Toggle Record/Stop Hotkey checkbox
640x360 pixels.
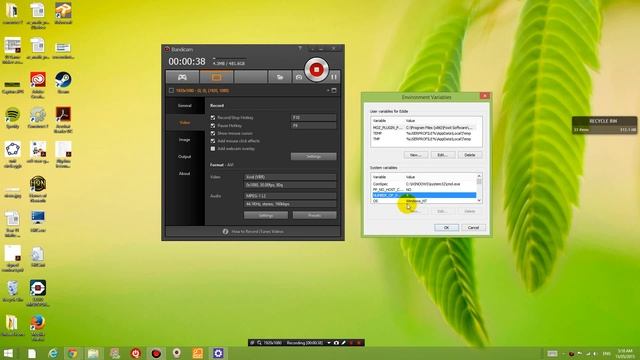coord(213,118)
